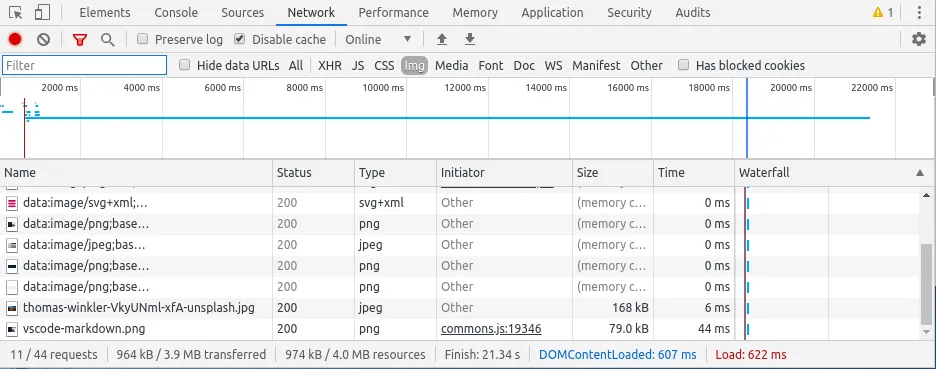Select the data:image/svg+xml request name

coord(85,203)
